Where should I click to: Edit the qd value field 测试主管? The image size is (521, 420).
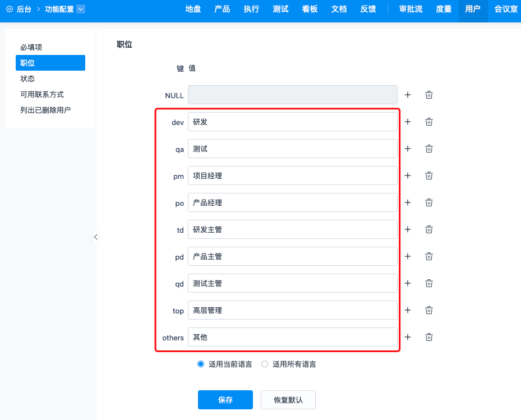293,283
